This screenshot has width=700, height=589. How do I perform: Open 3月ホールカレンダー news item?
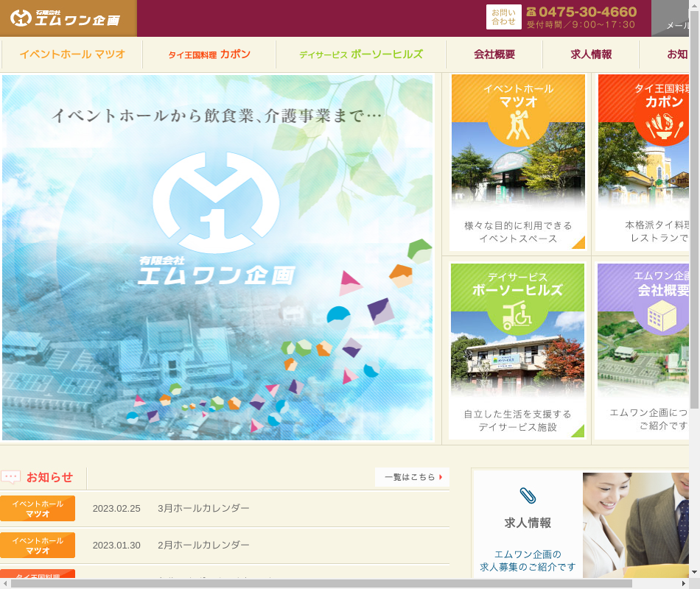tap(203, 508)
